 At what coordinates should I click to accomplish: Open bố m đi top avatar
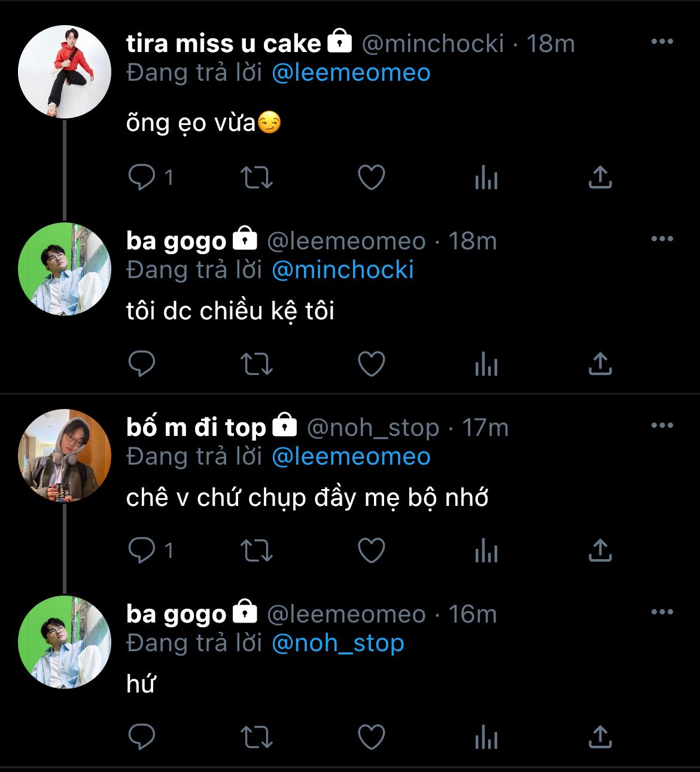pyautogui.click(x=65, y=456)
